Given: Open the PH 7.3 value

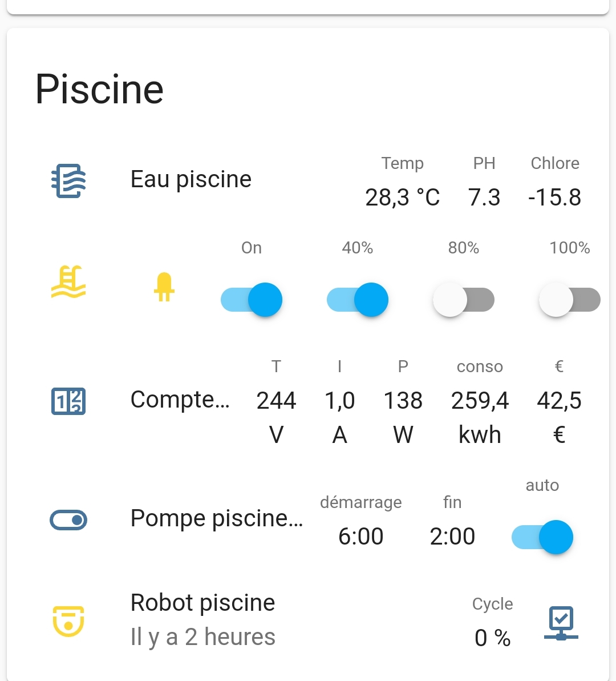Looking at the screenshot, I should click(484, 198).
